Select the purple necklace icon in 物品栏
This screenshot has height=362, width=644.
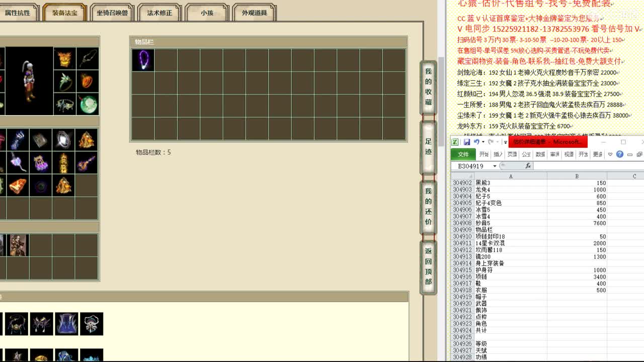pos(143,59)
